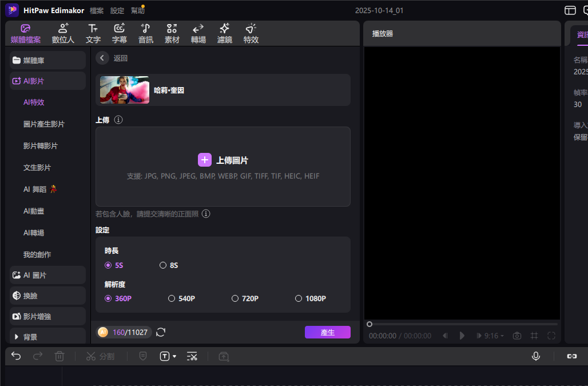Viewport: 588px width, 386px height.
Task: Click the 哈莉·奎因 effect thumbnail
Action: (124, 90)
